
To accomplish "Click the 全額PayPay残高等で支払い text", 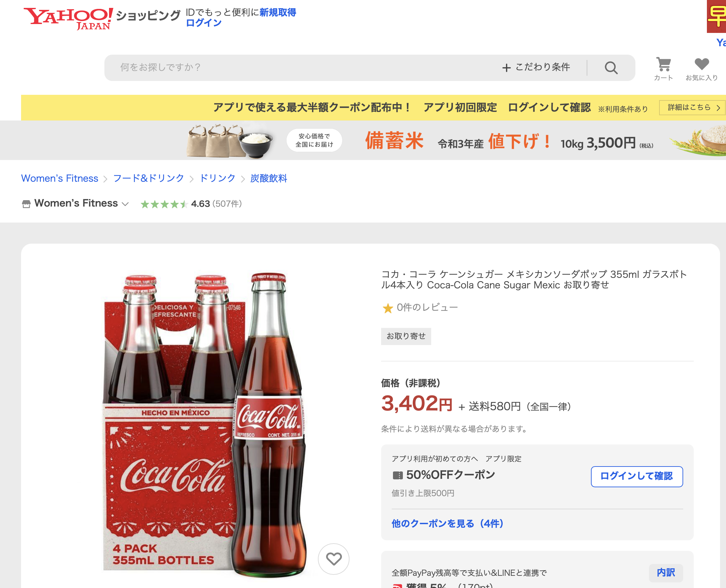I will [x=469, y=573].
